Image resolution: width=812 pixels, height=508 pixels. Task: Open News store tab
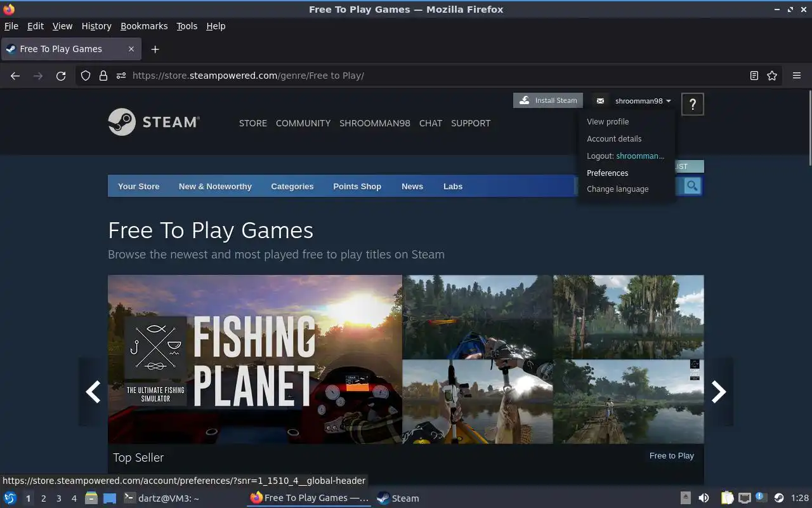pos(412,186)
